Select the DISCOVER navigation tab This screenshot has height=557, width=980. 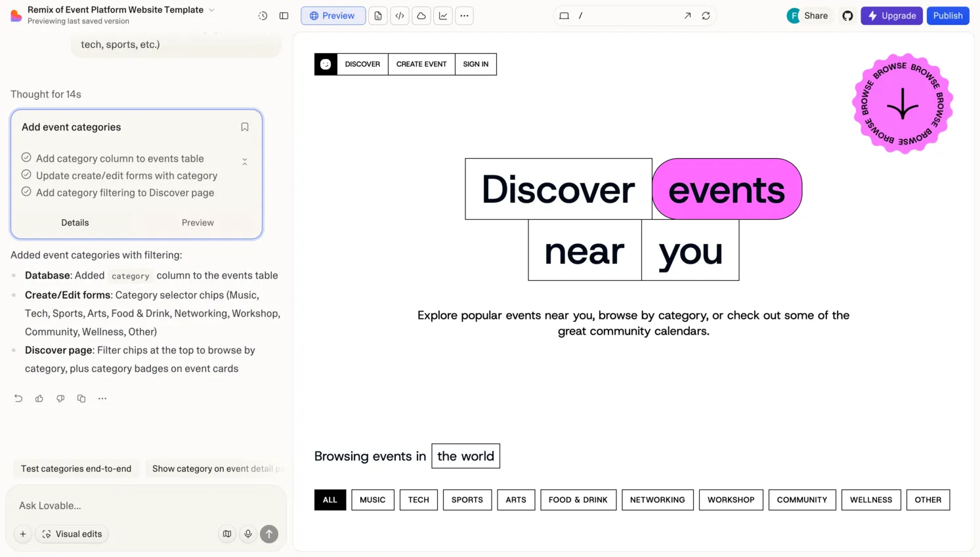point(362,64)
